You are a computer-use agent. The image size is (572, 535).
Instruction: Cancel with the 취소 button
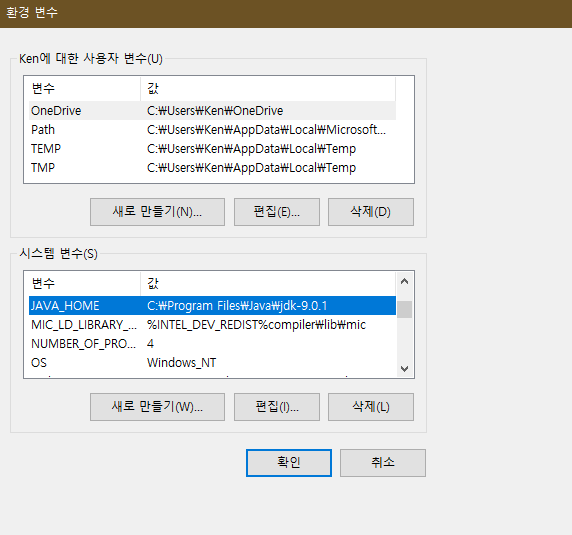tap(383, 462)
